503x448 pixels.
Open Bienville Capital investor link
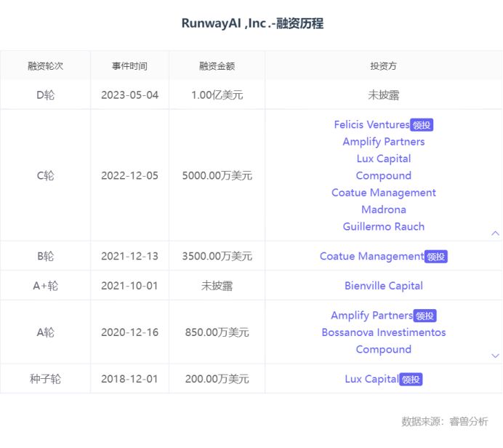pos(383,286)
